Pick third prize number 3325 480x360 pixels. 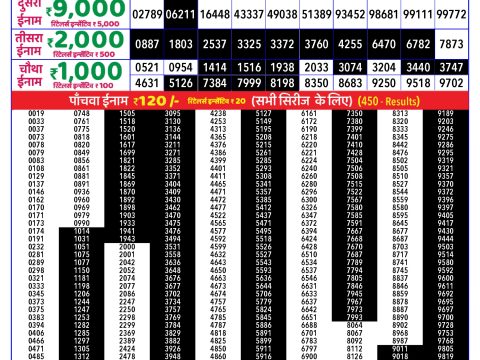tap(249, 44)
